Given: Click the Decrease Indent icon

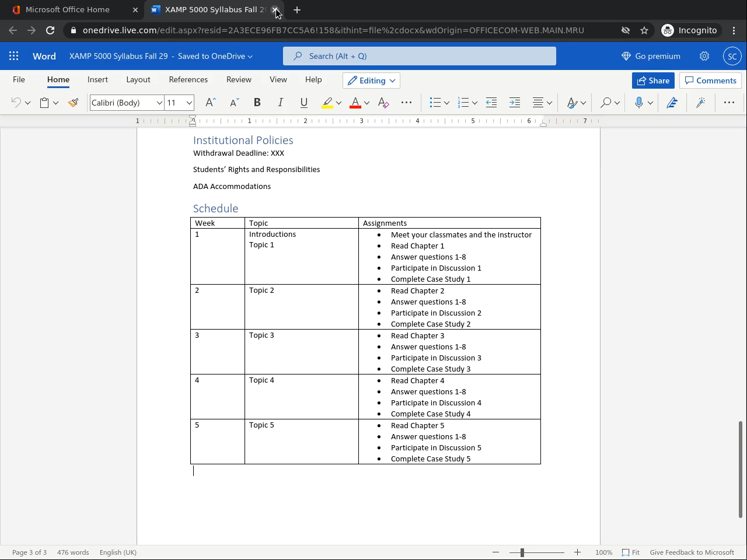Looking at the screenshot, I should pyautogui.click(x=491, y=103).
